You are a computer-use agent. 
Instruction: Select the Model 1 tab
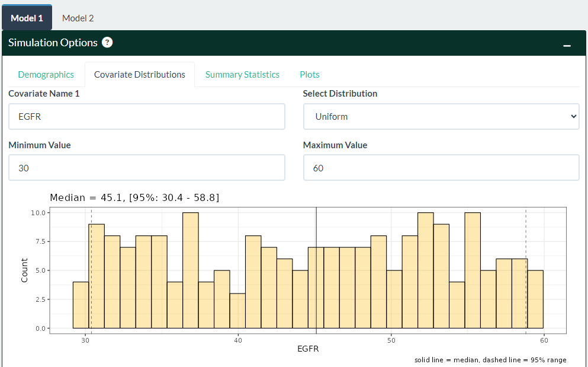[x=27, y=18]
